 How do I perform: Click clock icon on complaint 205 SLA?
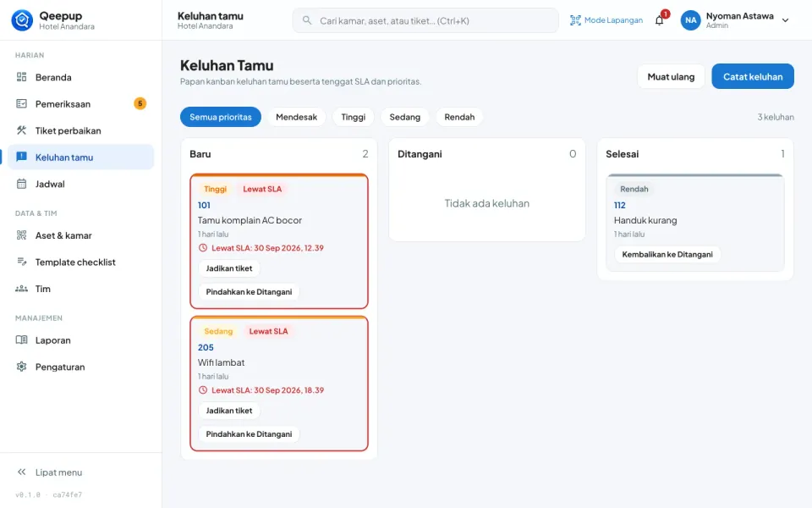point(203,389)
